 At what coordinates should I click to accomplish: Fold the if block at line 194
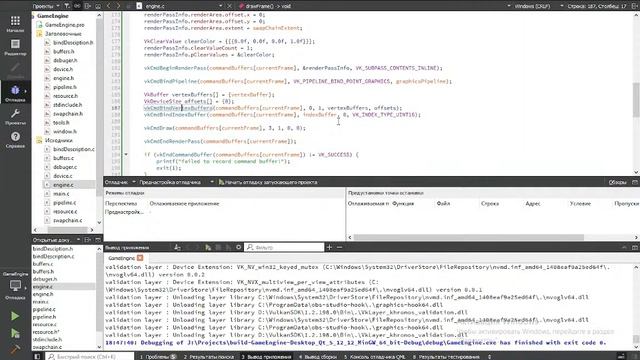[126, 155]
